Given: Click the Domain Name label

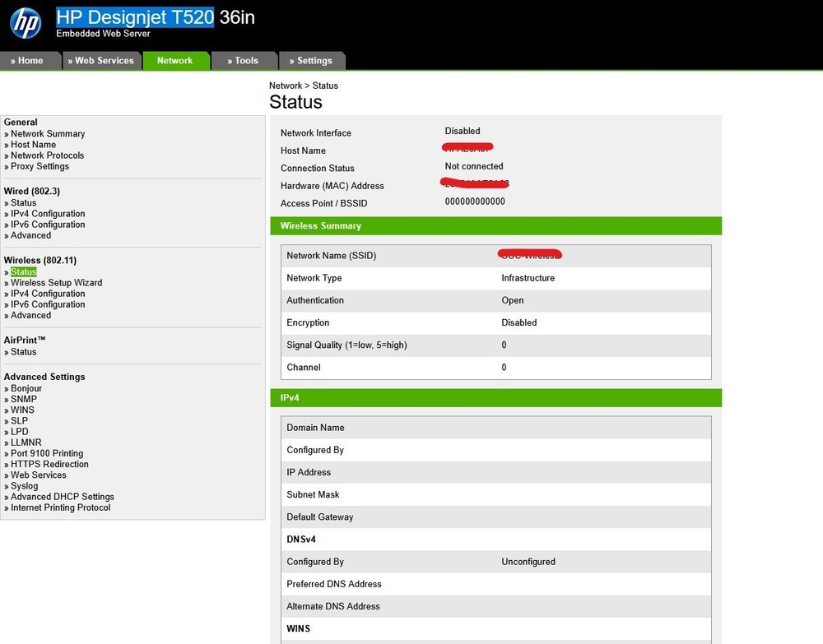Looking at the screenshot, I should (x=315, y=428).
